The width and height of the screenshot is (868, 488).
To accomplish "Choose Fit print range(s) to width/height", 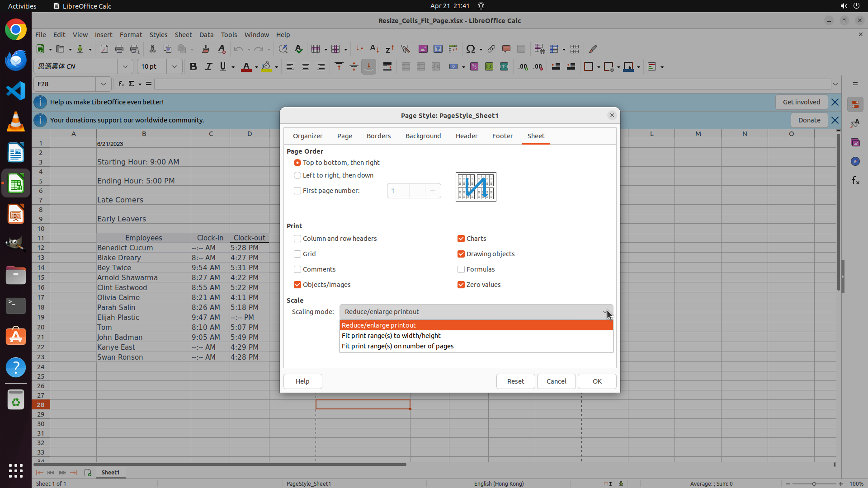I will point(392,336).
